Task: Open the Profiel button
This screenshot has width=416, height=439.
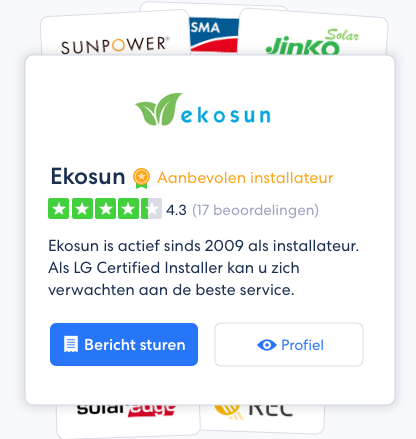Action: pos(289,344)
